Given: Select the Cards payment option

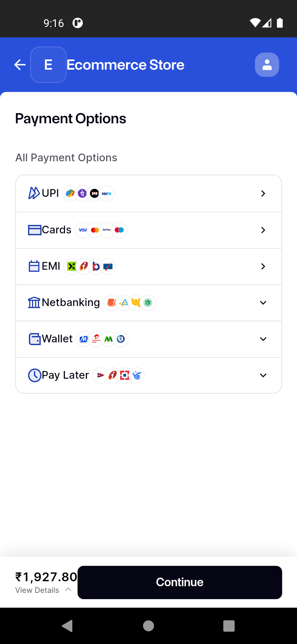Looking at the screenshot, I should 57,230.
